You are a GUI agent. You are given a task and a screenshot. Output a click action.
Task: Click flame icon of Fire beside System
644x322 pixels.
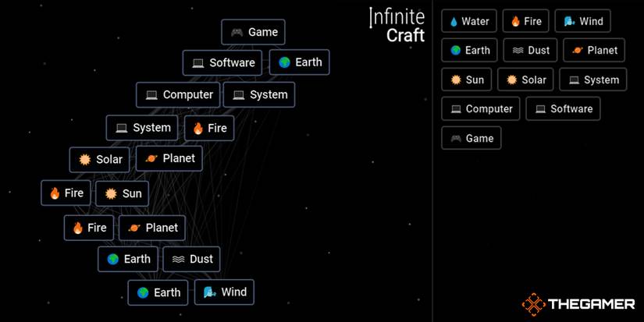click(x=198, y=128)
